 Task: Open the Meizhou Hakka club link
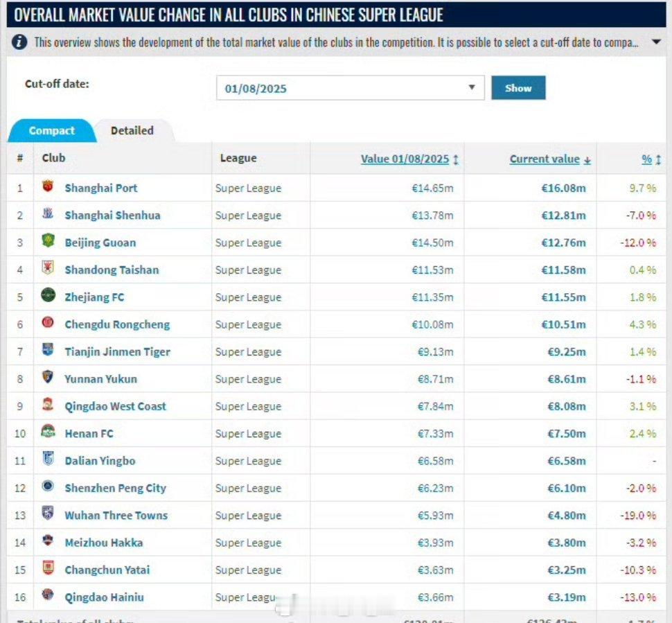point(104,543)
